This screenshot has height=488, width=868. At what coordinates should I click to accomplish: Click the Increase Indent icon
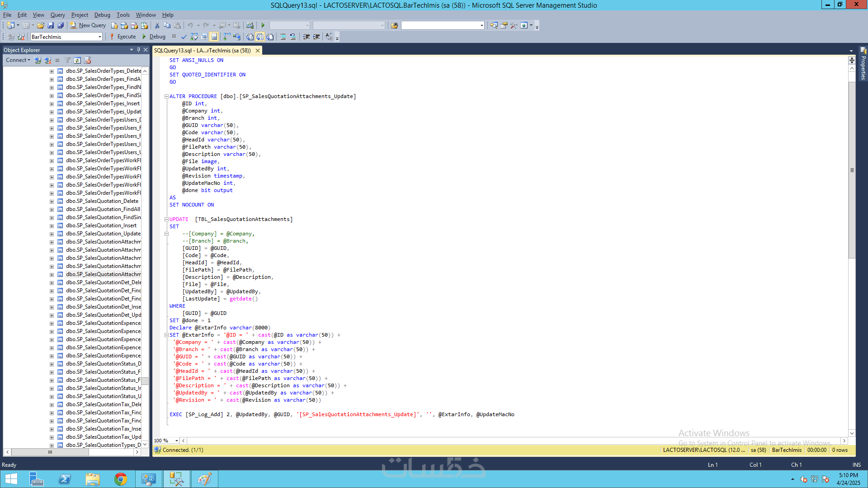(x=316, y=37)
